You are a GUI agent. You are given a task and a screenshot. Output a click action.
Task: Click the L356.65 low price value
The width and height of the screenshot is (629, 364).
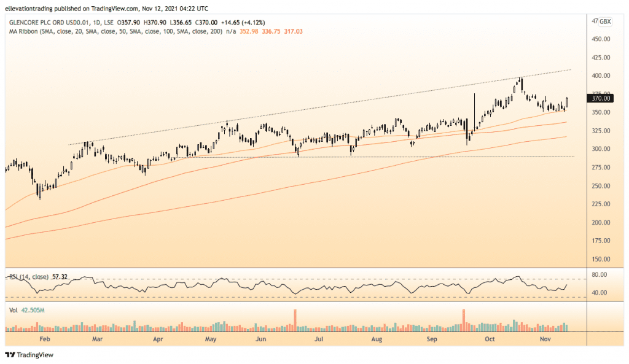point(181,23)
